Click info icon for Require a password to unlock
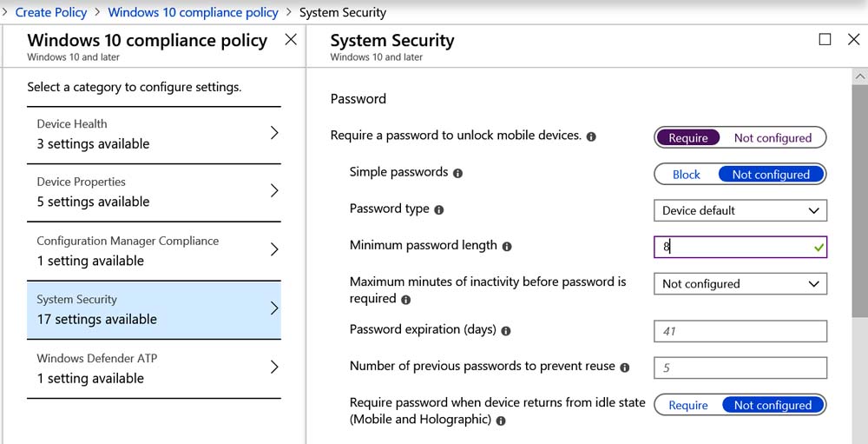This screenshot has width=868, height=444. 591,137
